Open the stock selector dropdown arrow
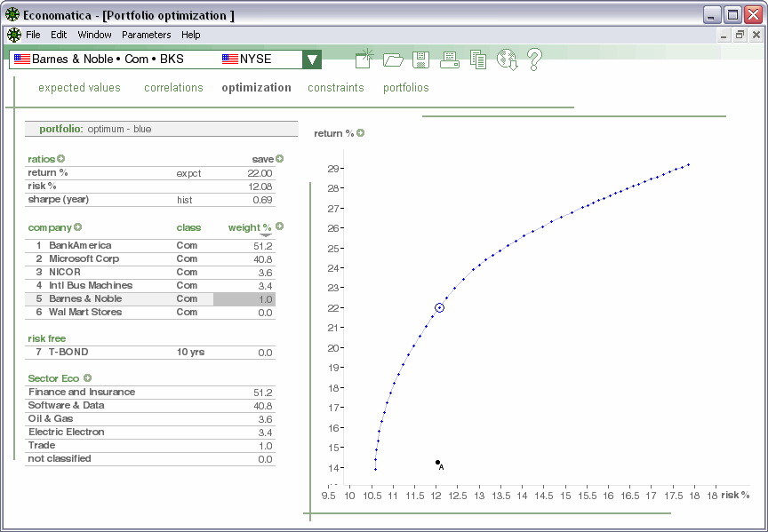The image size is (768, 532). pos(311,60)
